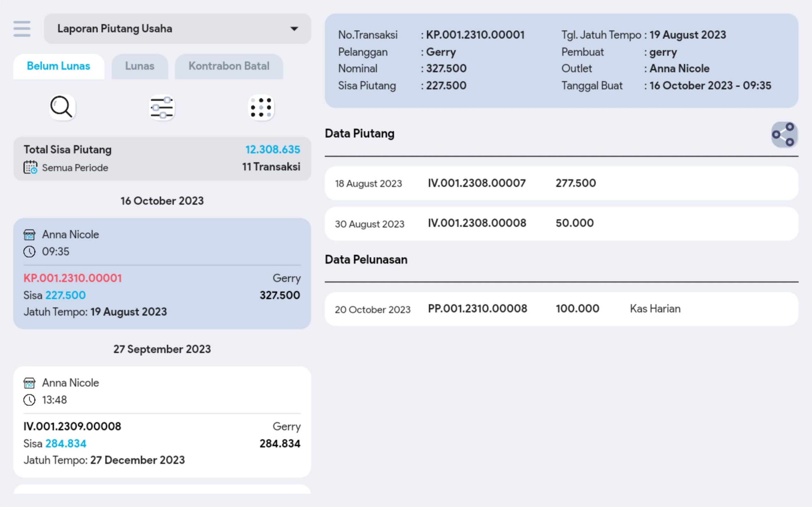Click the share icon beside Data Piutang

pos(784,134)
